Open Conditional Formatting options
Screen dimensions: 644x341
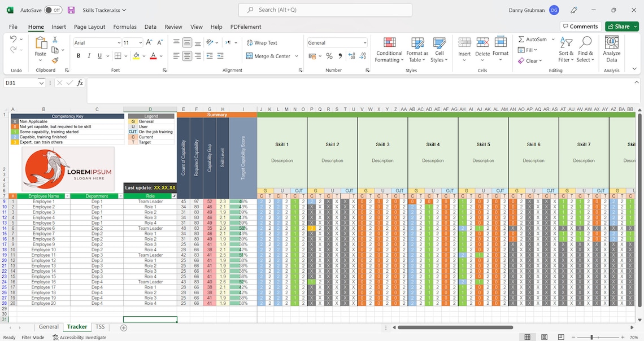(389, 49)
